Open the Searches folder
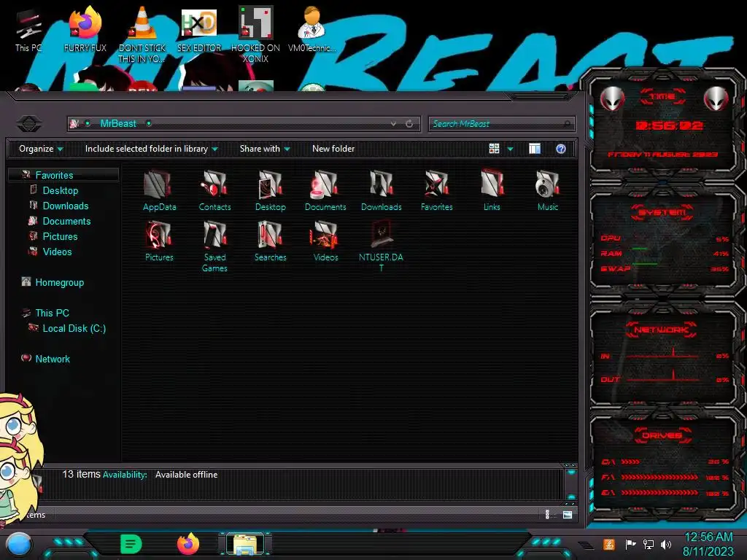 (270, 241)
